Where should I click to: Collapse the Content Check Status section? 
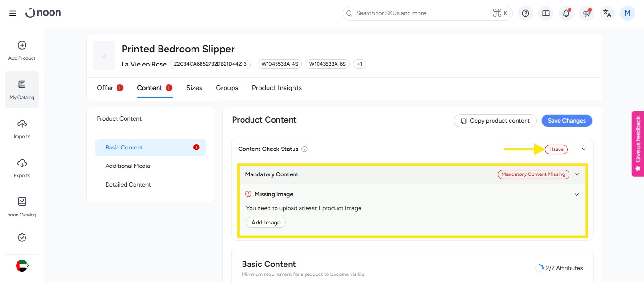pos(584,149)
